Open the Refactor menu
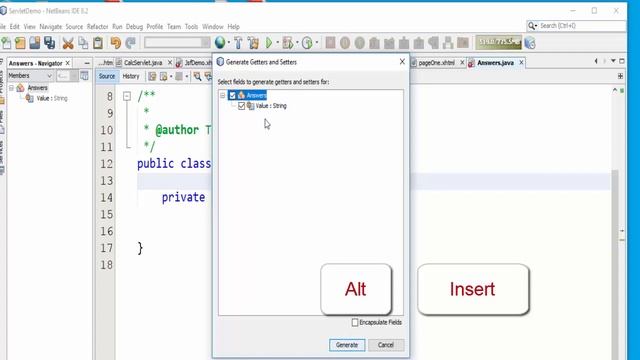Image resolution: width=640 pixels, height=360 pixels. point(98,27)
